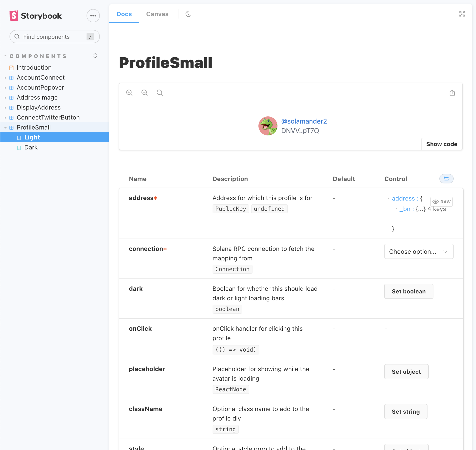Click the Show code button
Screen dimensions: 476x450
pos(442,144)
